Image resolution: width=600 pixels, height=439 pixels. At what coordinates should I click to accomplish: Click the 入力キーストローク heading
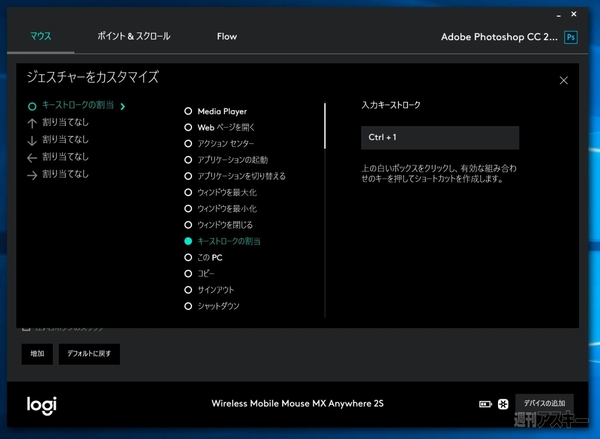(x=391, y=105)
